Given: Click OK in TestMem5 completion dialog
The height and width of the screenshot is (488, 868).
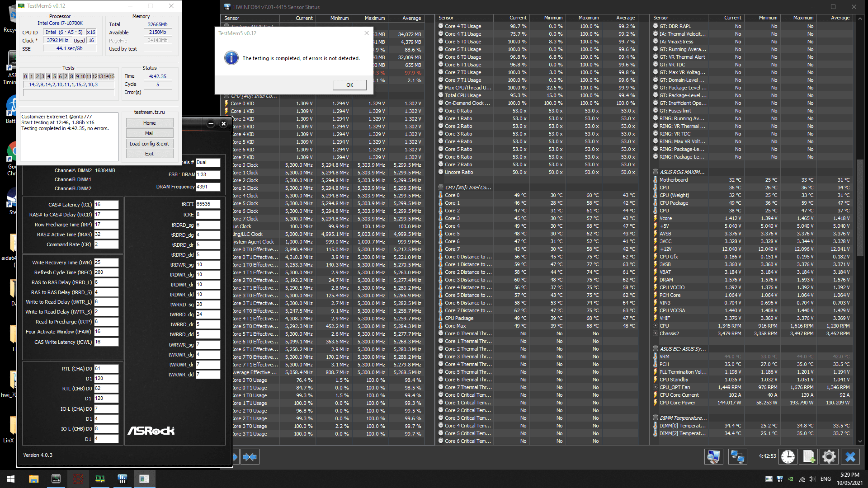Looking at the screenshot, I should (x=349, y=85).
